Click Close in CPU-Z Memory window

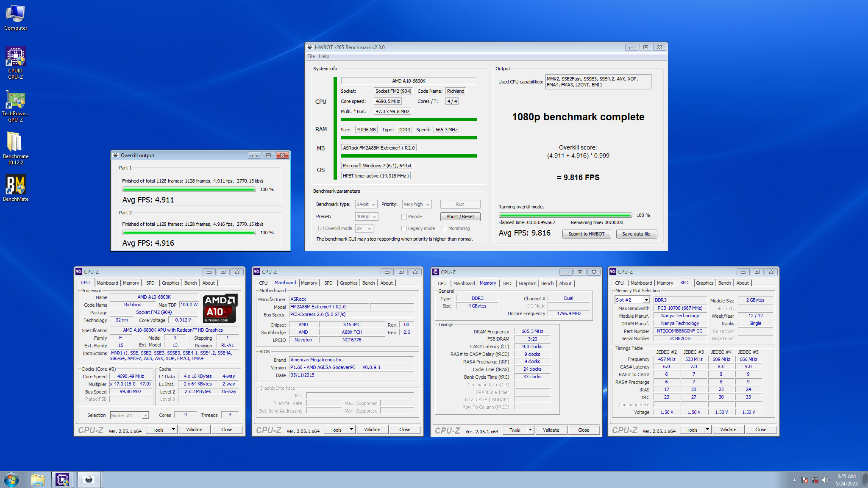584,430
